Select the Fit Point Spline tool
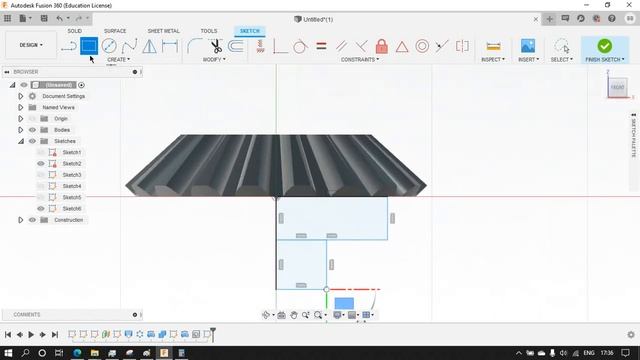The image size is (640, 360). [129, 46]
